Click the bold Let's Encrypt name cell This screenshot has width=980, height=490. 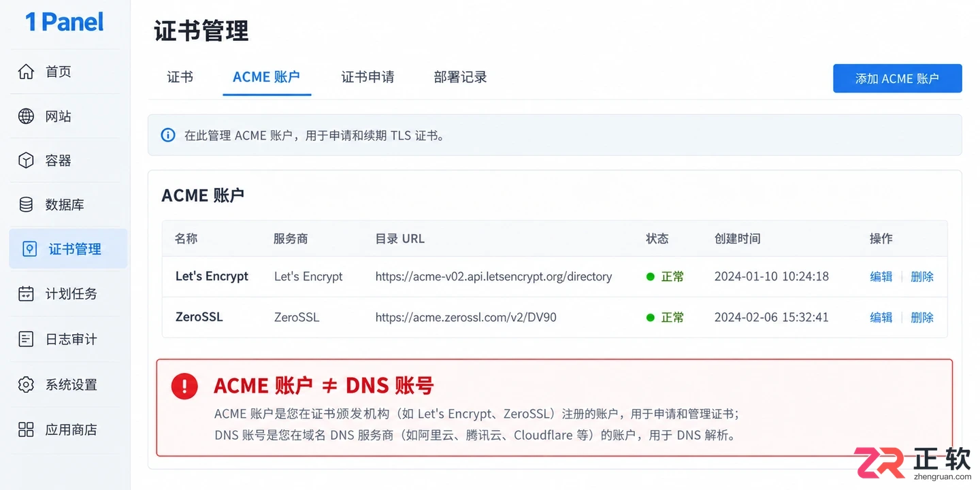click(212, 276)
